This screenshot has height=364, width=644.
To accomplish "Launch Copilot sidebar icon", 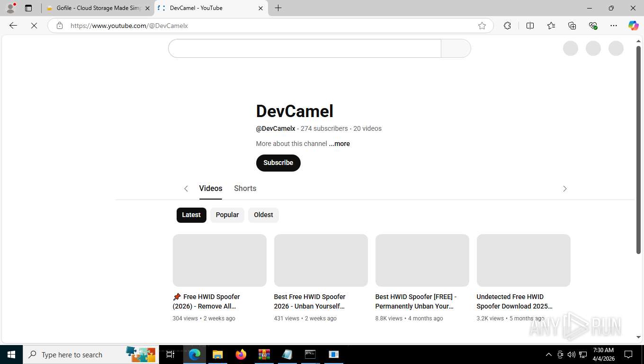I will click(x=634, y=26).
